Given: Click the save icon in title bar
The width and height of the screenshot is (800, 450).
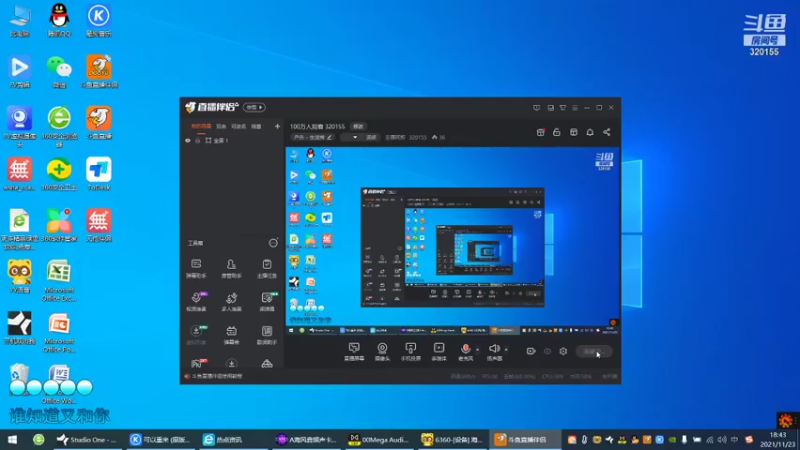Looking at the screenshot, I should [551, 108].
